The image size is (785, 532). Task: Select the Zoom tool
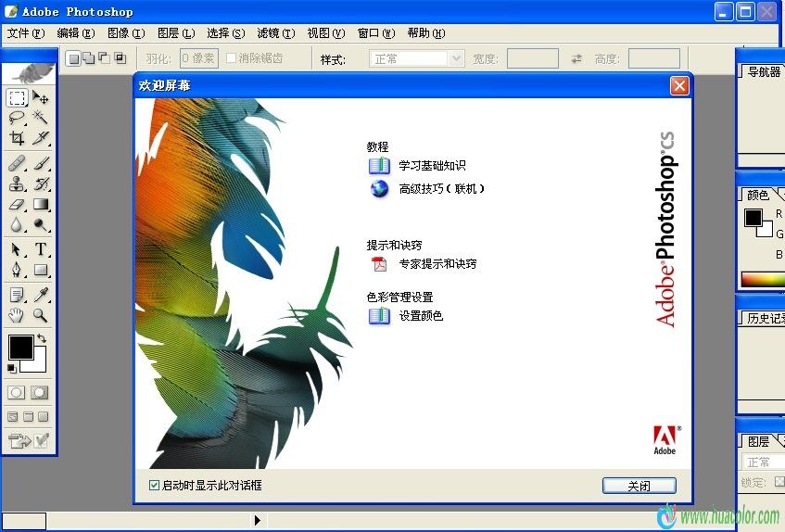pos(41,315)
